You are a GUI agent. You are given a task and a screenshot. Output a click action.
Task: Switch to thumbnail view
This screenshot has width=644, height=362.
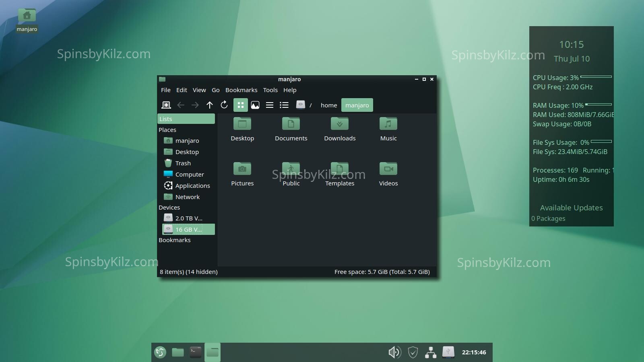tap(255, 105)
